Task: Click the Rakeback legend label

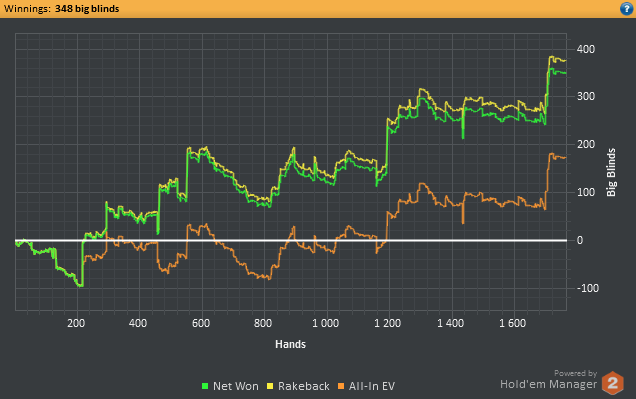Action: tap(303, 386)
